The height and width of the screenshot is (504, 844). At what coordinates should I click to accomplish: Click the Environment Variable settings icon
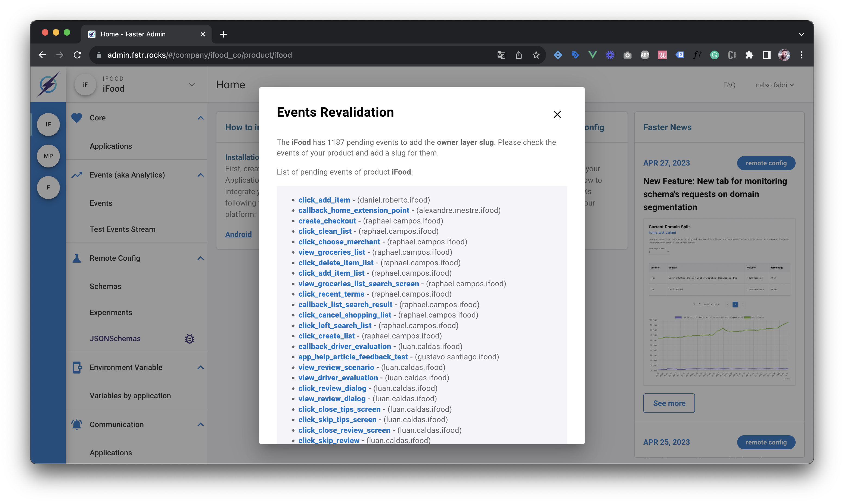(77, 368)
